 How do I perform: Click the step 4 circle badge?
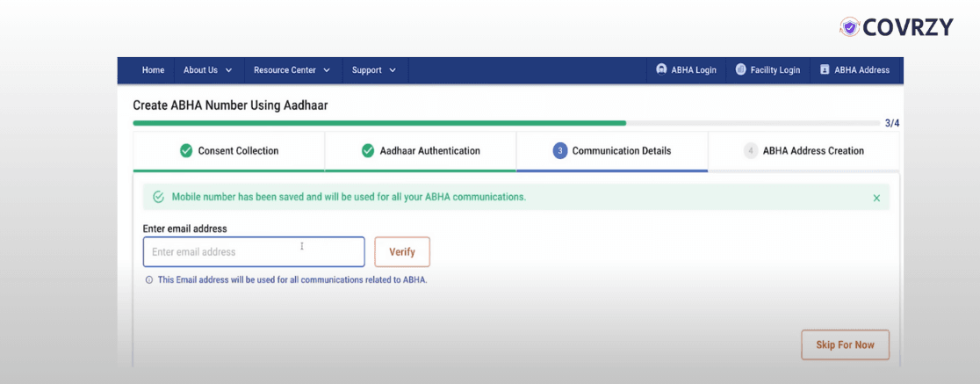click(x=751, y=151)
